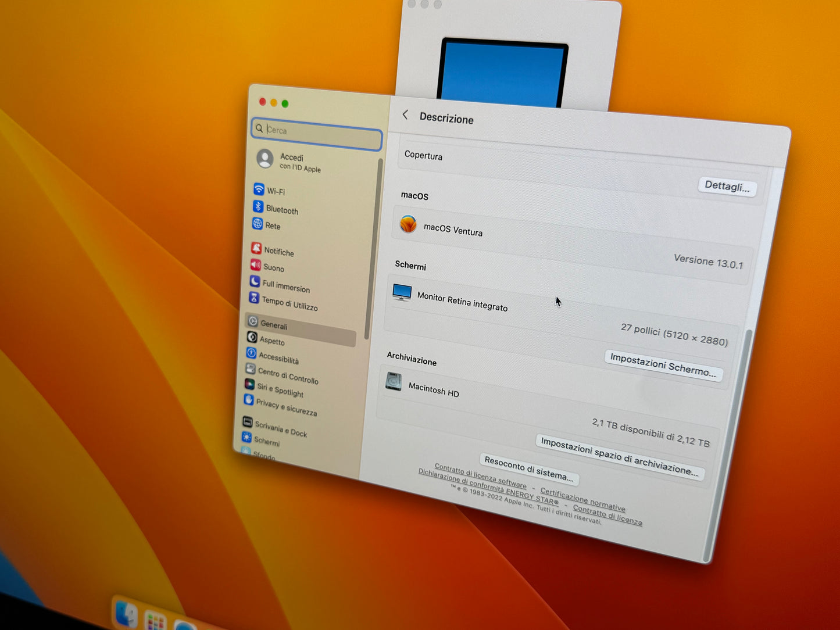Click the Copertura row label
The image size is (840, 630).
(423, 156)
